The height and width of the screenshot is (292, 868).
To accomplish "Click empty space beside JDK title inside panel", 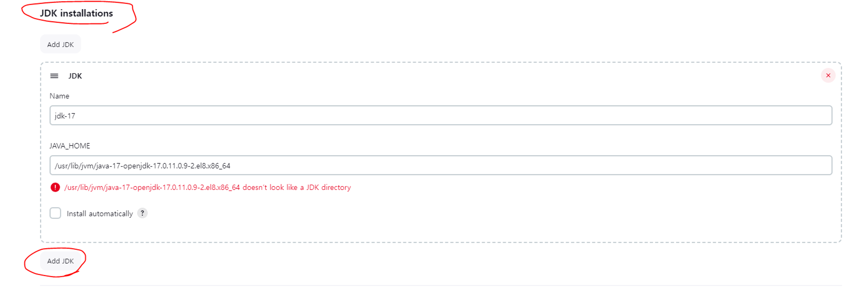I will coord(434,76).
